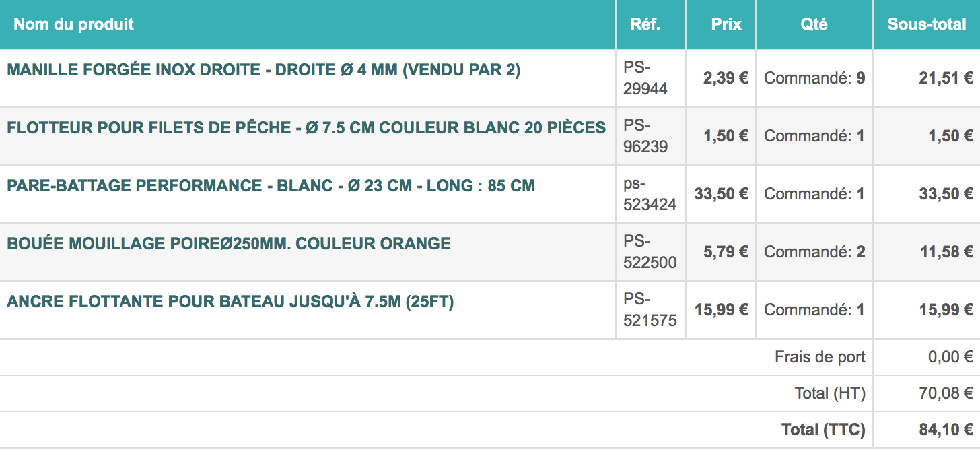Viewport: 980px width, 450px height.
Task: Click the Qté column header
Action: pyautogui.click(x=814, y=24)
